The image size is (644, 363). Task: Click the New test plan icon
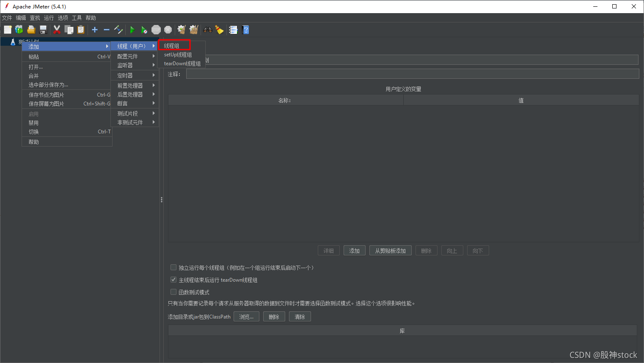8,30
